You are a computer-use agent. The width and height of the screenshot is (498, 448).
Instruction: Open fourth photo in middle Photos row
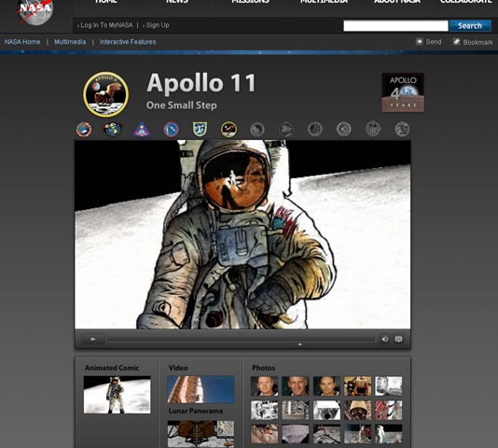(x=357, y=410)
